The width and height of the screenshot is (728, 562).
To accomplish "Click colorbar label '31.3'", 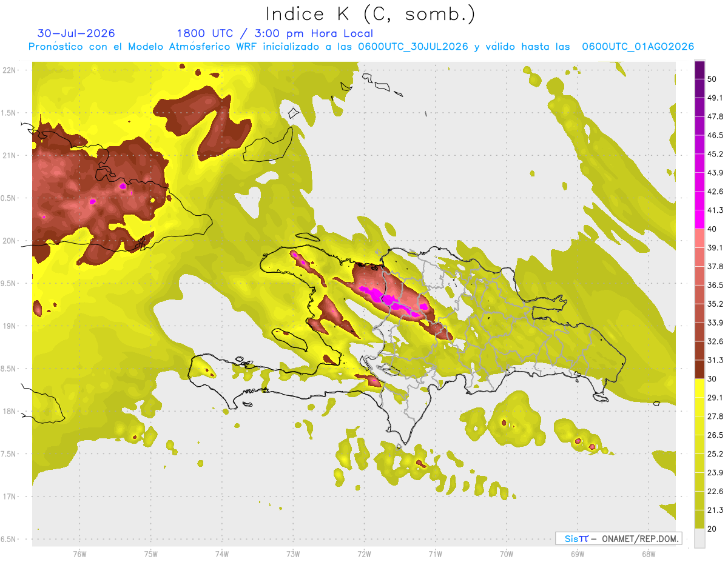I will tap(715, 360).
